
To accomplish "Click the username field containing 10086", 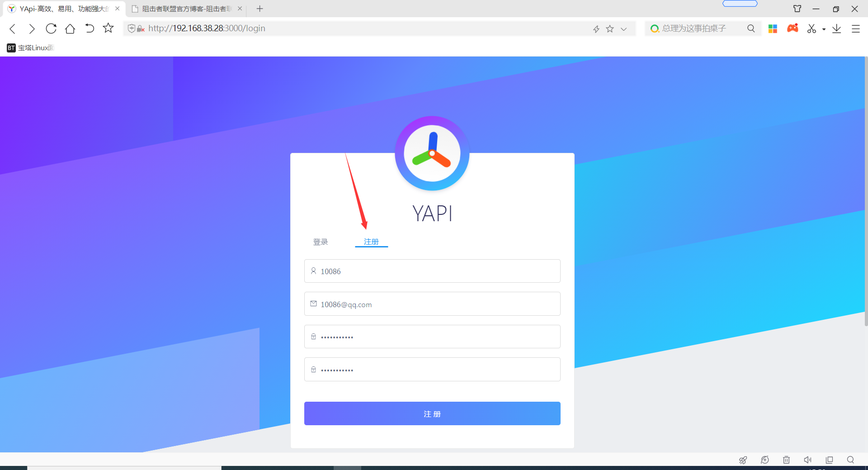I will (x=432, y=271).
